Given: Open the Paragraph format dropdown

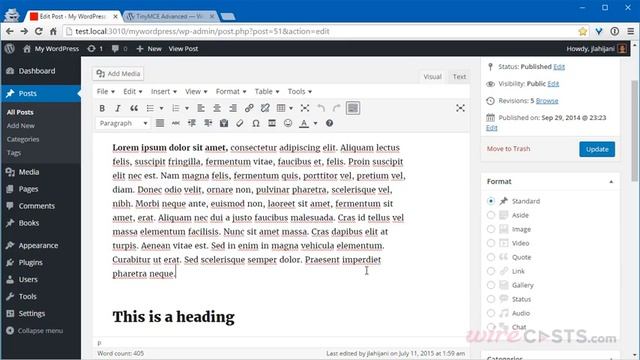Looking at the screenshot, I should point(123,123).
